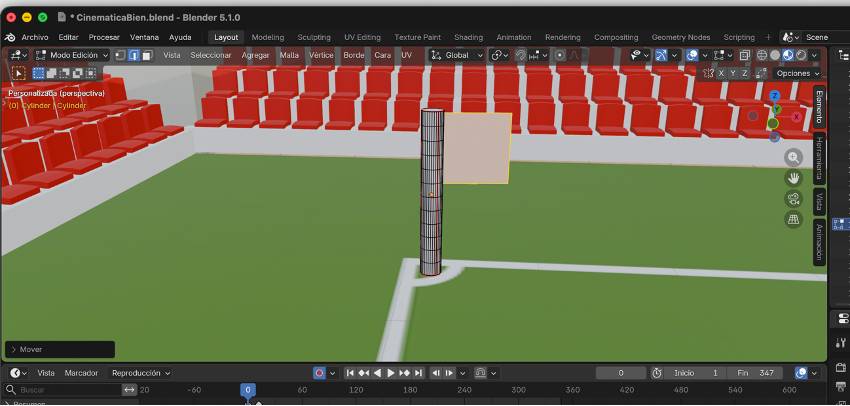Select wireframe viewport shading
The image size is (850, 406).
pyautogui.click(x=762, y=55)
